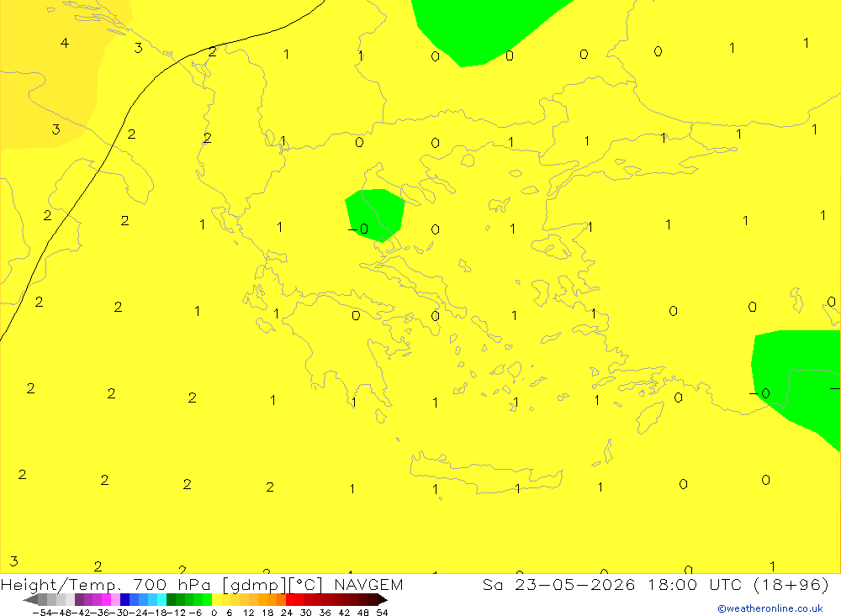Click the "30" legend label
841x616 pixels.
[x=306, y=613]
